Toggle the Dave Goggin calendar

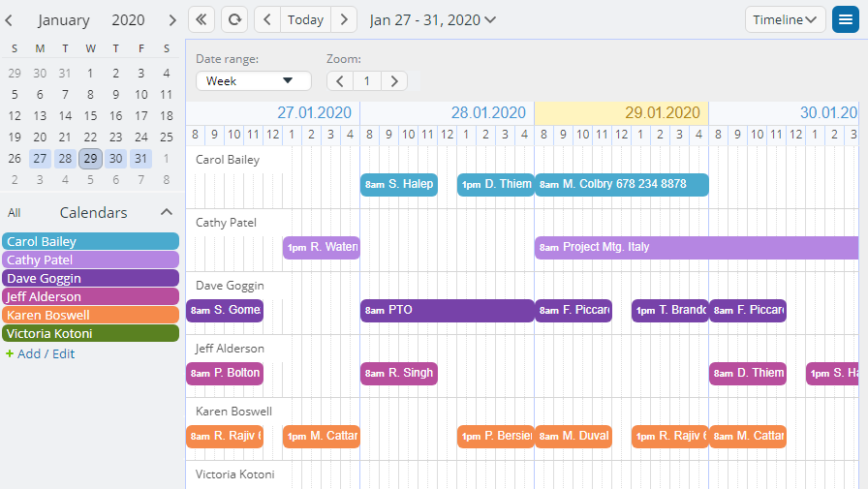pyautogui.click(x=91, y=278)
